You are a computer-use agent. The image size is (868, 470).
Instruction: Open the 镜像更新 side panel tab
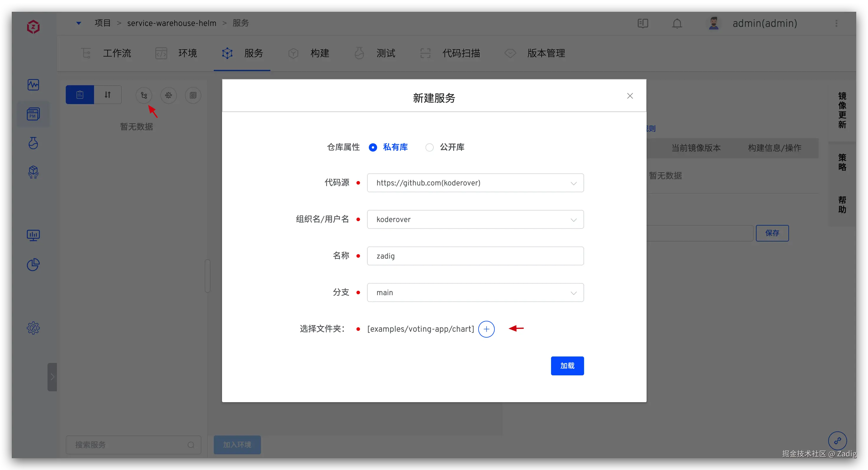point(842,110)
